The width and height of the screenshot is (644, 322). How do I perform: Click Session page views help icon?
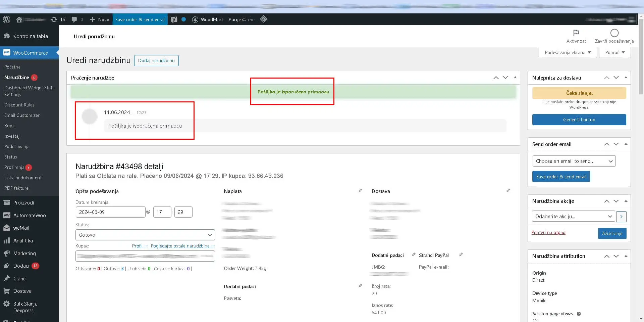(x=579, y=314)
